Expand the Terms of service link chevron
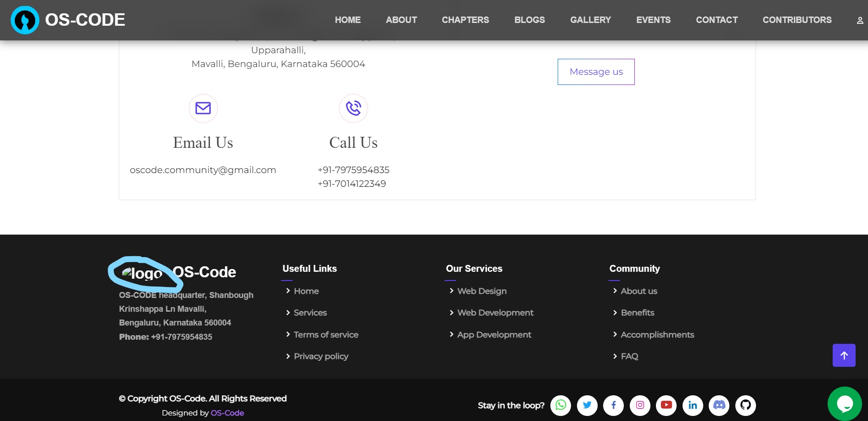 pyautogui.click(x=288, y=335)
